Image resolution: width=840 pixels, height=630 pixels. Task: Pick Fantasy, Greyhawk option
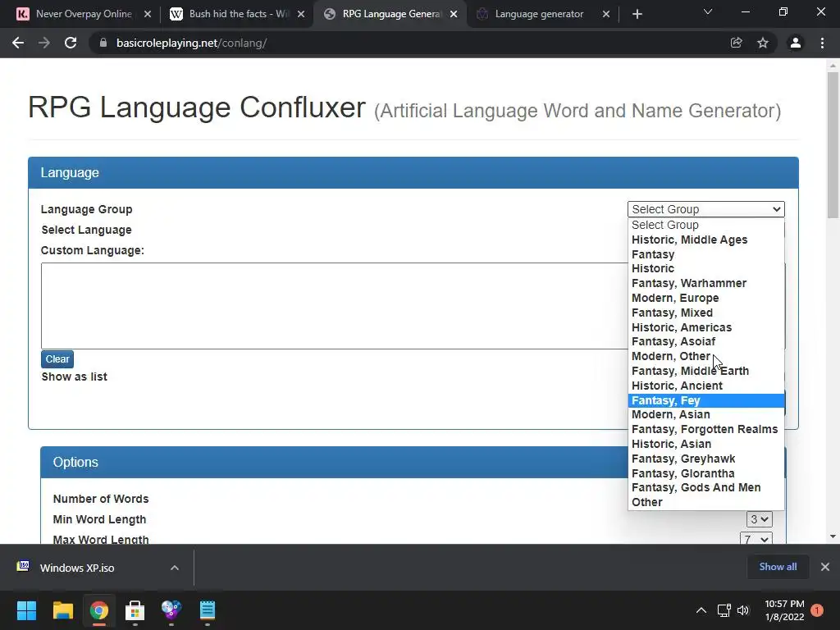click(705, 459)
